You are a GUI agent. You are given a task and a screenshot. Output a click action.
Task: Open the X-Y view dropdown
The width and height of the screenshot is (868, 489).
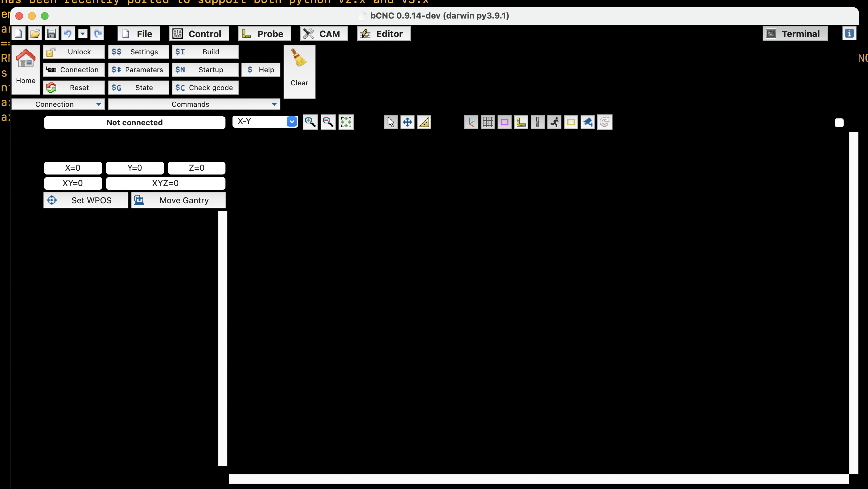(x=292, y=121)
